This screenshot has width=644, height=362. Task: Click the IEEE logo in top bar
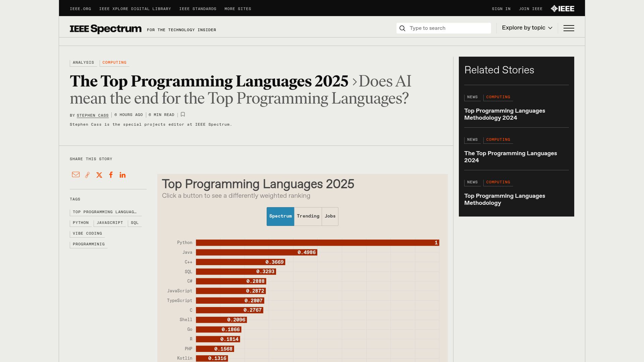(562, 9)
